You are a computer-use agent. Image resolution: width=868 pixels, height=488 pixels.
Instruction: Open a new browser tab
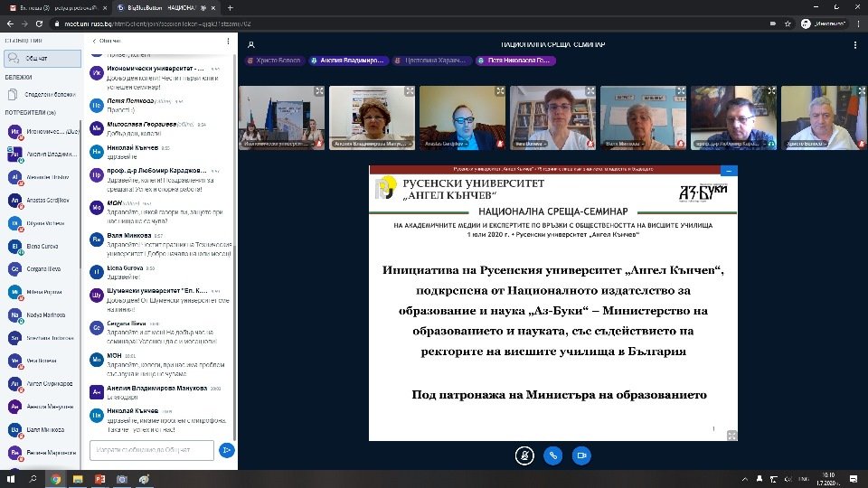(x=231, y=8)
